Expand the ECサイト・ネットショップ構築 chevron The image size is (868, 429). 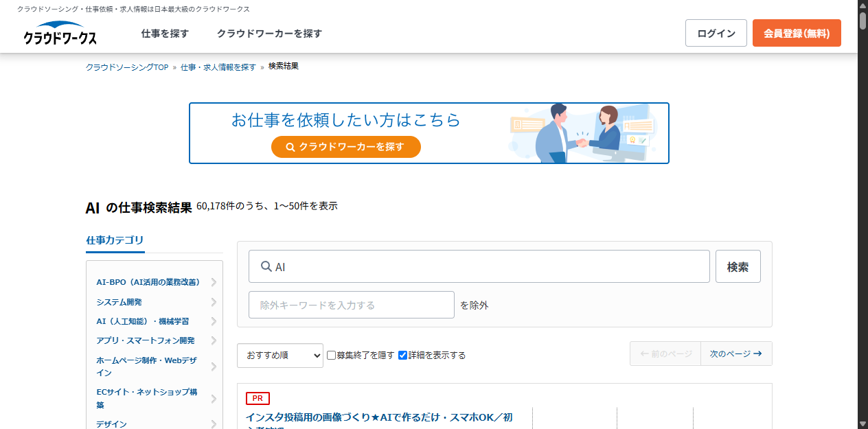point(214,399)
